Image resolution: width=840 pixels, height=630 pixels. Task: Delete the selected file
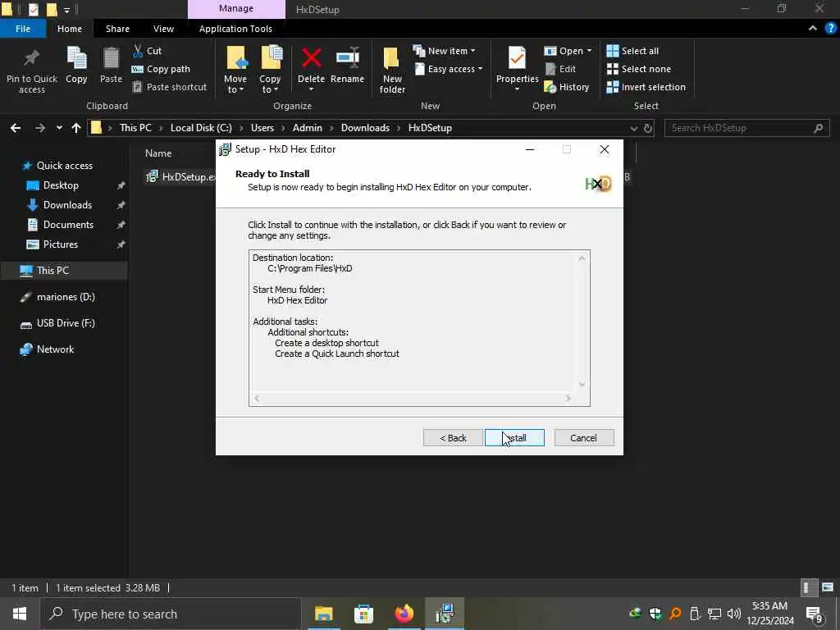point(311,69)
